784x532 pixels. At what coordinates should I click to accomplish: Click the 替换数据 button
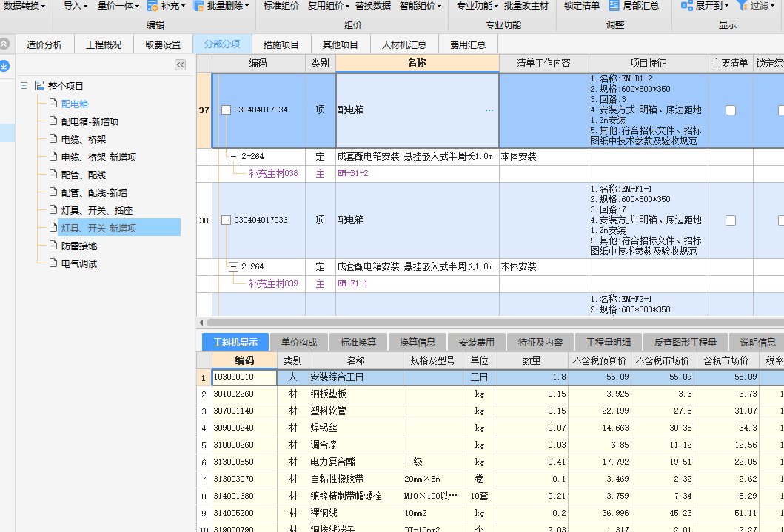(x=373, y=6)
